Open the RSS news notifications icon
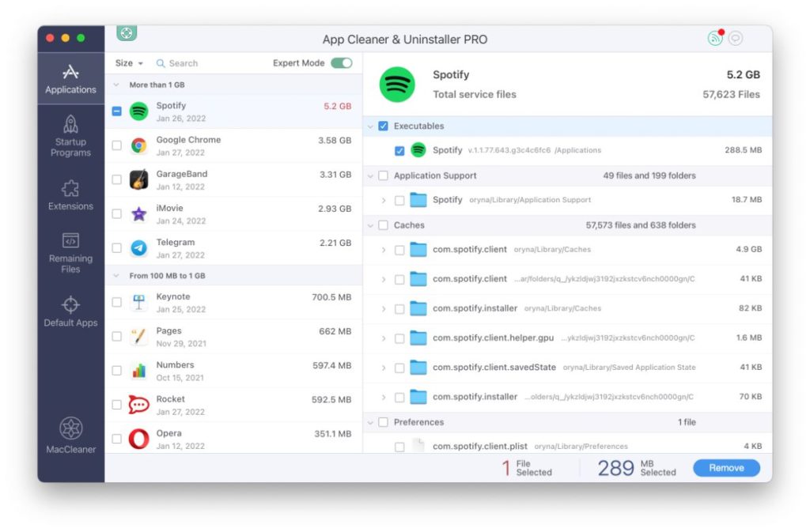Image resolution: width=810 pixels, height=532 pixels. [x=716, y=37]
